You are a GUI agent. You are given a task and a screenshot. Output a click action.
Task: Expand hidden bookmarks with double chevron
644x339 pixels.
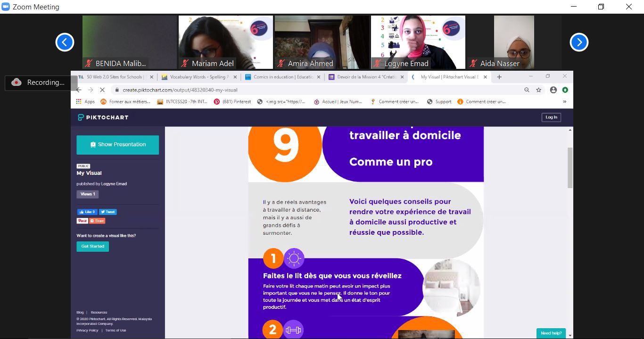tap(564, 101)
